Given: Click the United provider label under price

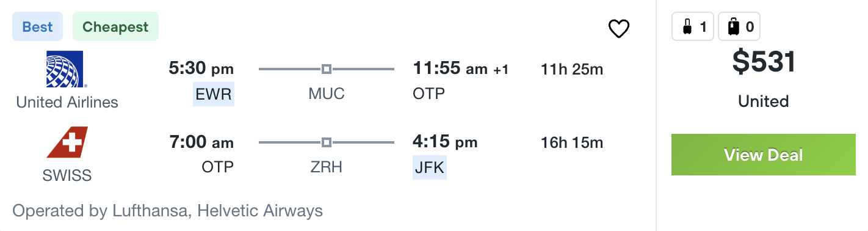Looking at the screenshot, I should [764, 101].
